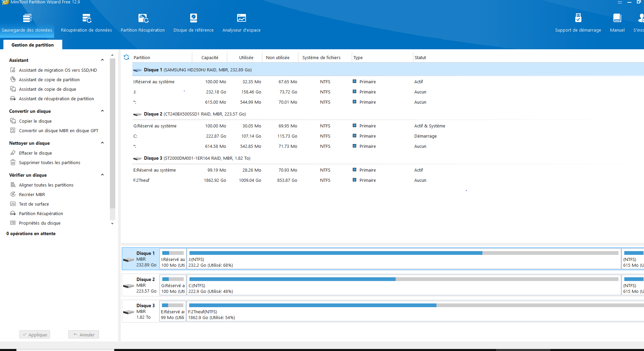Collapse the Vérifier un disque section
The height and width of the screenshot is (351, 644).
pyautogui.click(x=102, y=175)
